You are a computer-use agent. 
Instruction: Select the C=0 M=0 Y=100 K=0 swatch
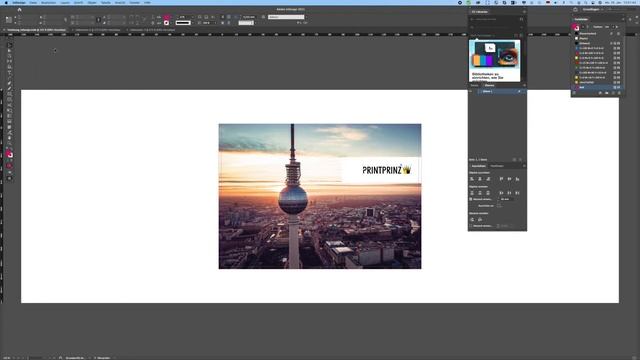tap(597, 58)
